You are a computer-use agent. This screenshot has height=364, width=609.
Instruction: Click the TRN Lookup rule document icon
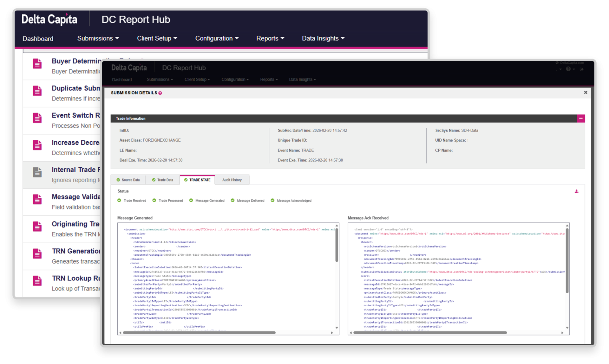click(37, 281)
